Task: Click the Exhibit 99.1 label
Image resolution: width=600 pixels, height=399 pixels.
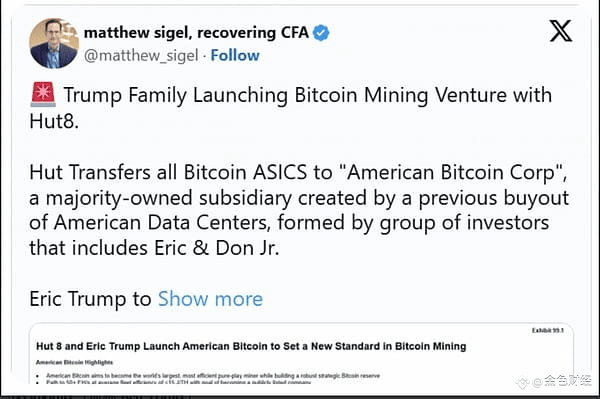Action: tap(548, 331)
